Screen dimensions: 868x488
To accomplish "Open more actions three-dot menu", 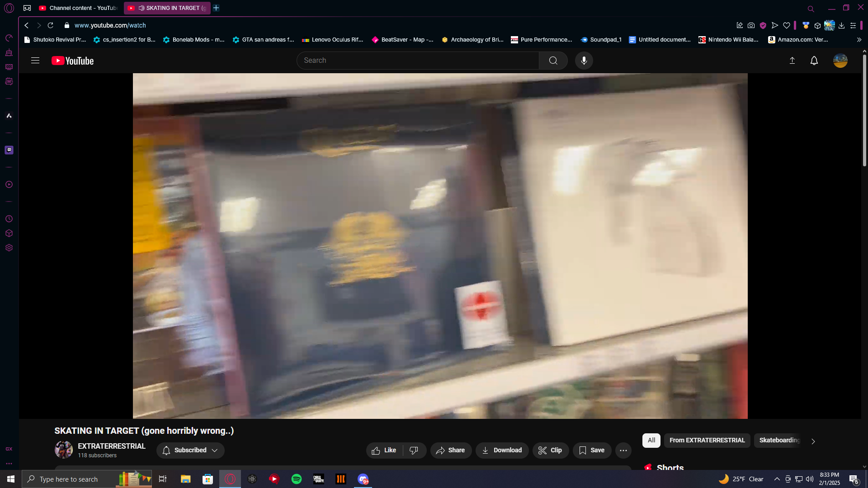I will tap(623, 450).
